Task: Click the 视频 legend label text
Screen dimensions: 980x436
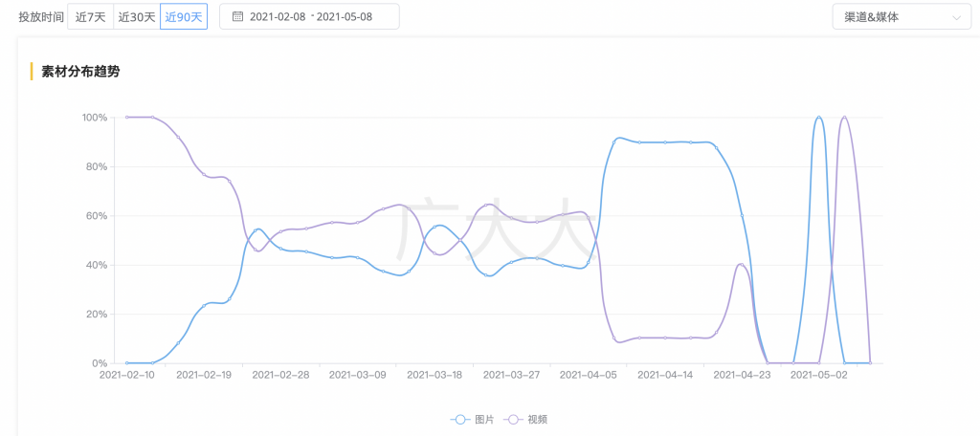Action: tap(538, 420)
